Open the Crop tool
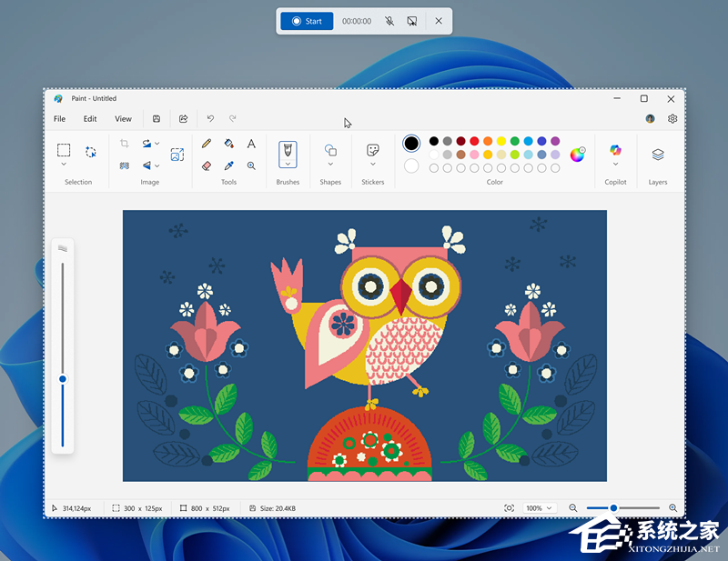Screen dimensions: 728x561 pos(124,143)
